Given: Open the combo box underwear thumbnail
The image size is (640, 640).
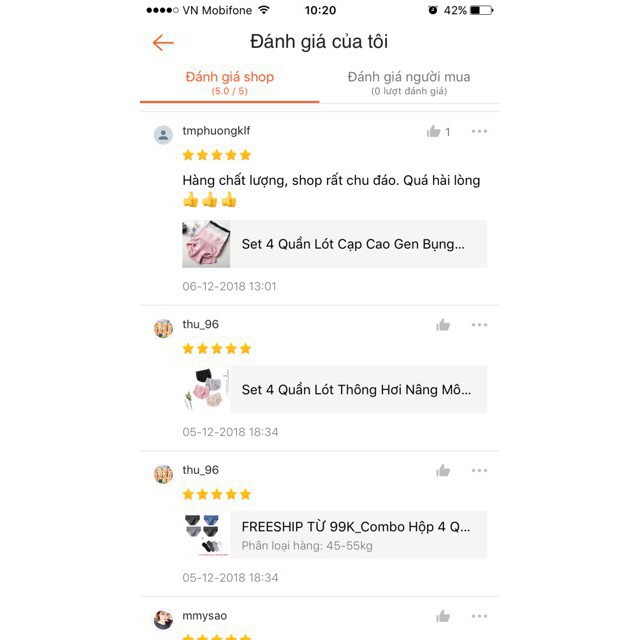Looking at the screenshot, I should (206, 535).
